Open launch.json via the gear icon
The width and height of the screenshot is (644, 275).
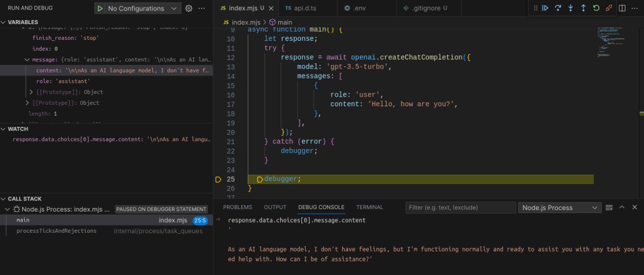click(189, 9)
